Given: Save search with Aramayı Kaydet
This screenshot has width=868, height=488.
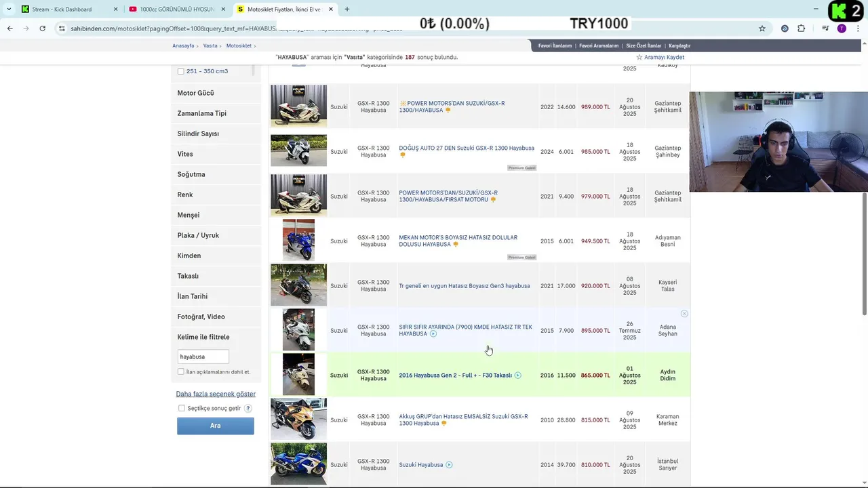Looking at the screenshot, I should (x=660, y=58).
